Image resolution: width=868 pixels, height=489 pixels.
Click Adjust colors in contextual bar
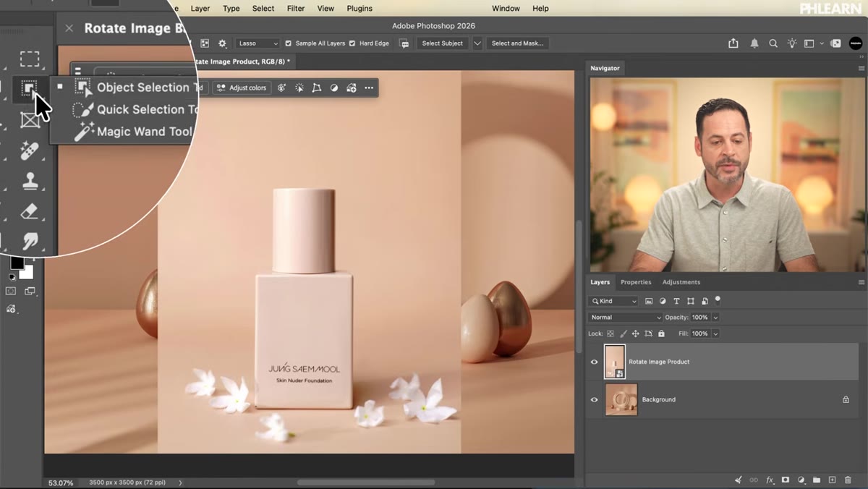pyautogui.click(x=242, y=88)
